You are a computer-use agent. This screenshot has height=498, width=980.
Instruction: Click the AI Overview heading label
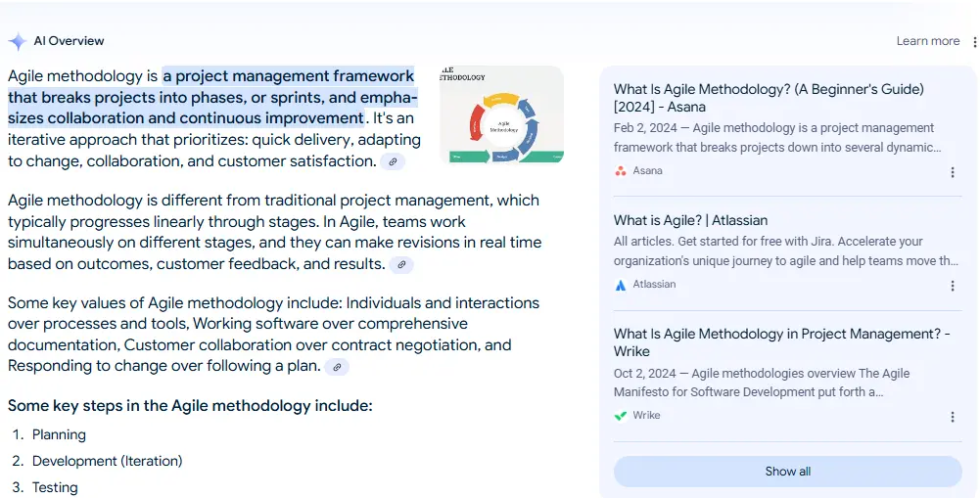pyautogui.click(x=69, y=41)
